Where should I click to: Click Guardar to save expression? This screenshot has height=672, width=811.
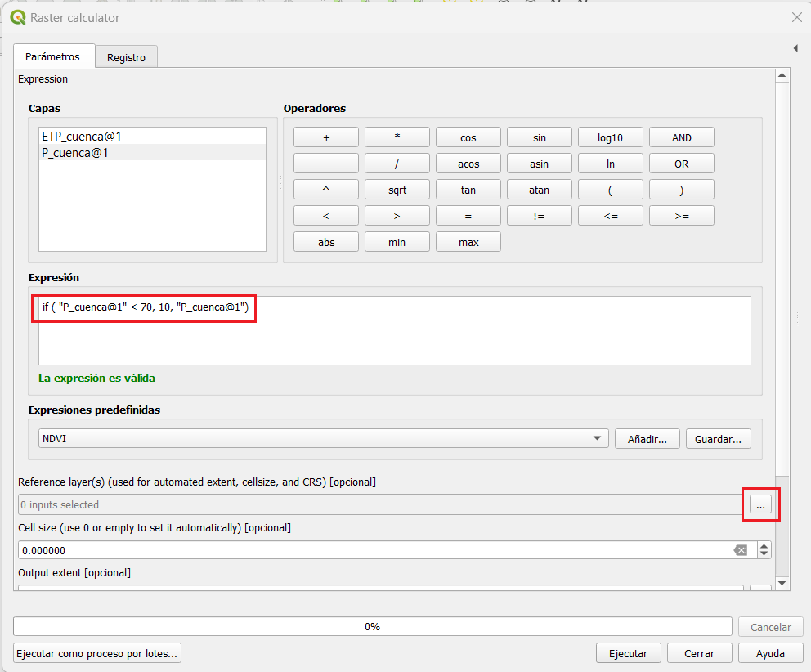tap(718, 439)
